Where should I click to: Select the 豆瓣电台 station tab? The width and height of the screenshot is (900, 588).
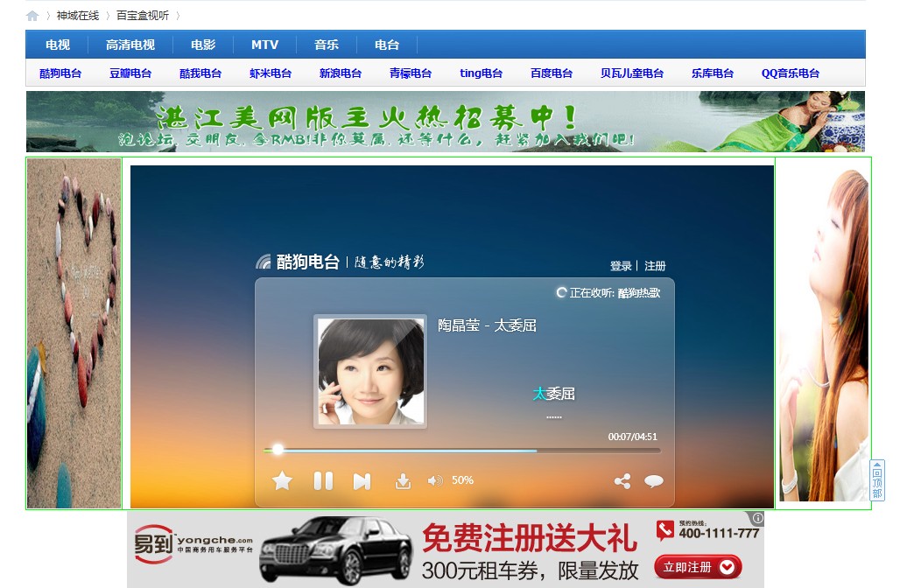(130, 73)
